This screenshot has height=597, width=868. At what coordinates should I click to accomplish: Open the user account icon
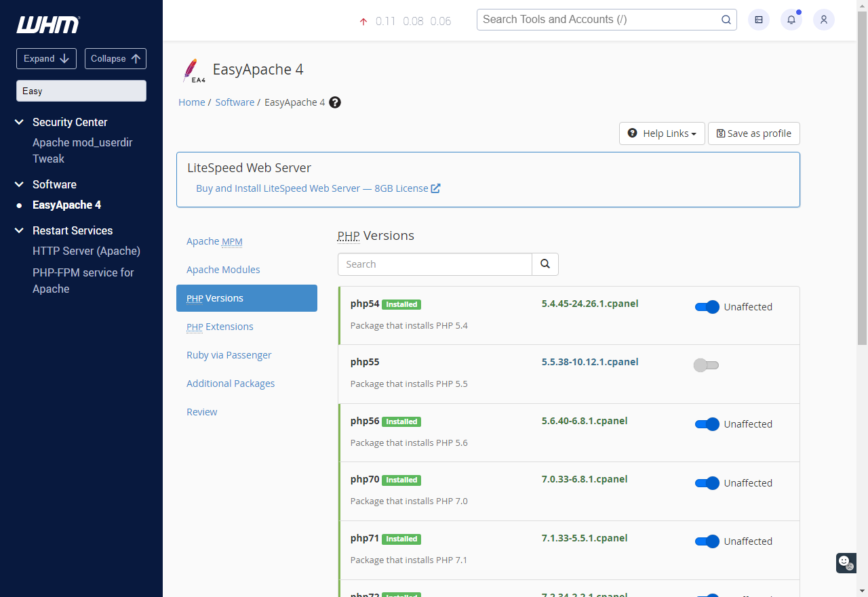point(824,20)
